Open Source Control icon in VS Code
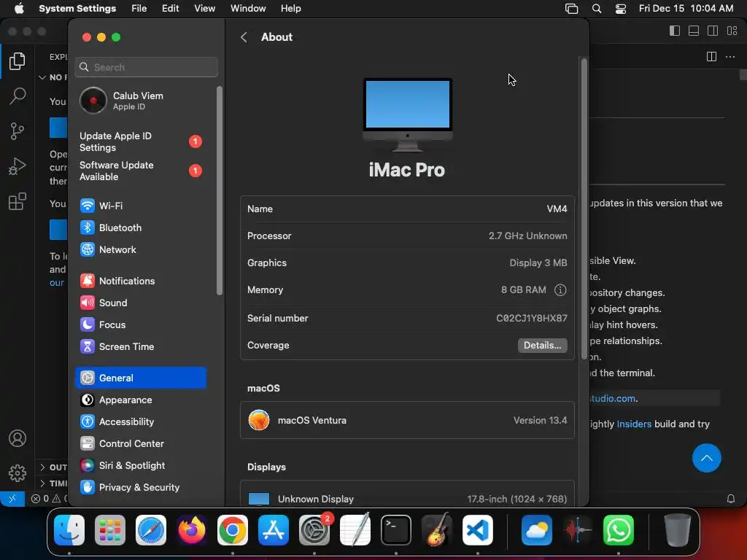This screenshot has height=560, width=747. click(18, 131)
